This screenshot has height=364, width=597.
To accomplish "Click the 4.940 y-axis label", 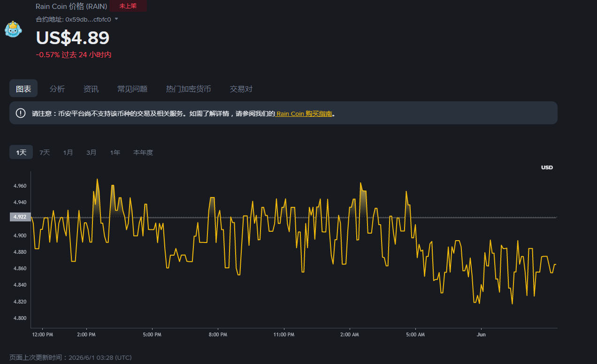I will [20, 203].
